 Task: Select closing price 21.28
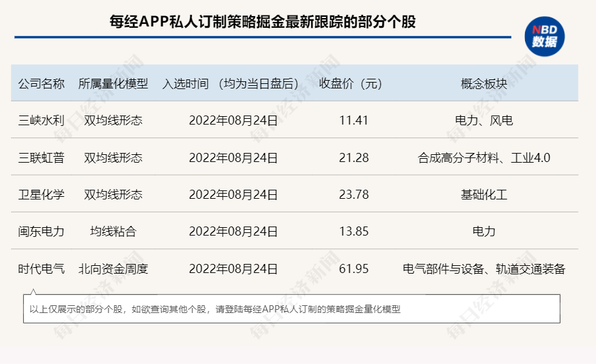pyautogui.click(x=353, y=157)
